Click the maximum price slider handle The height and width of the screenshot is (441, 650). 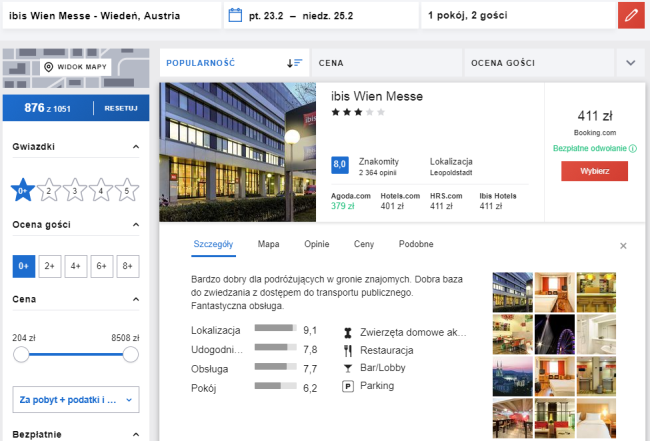point(131,354)
